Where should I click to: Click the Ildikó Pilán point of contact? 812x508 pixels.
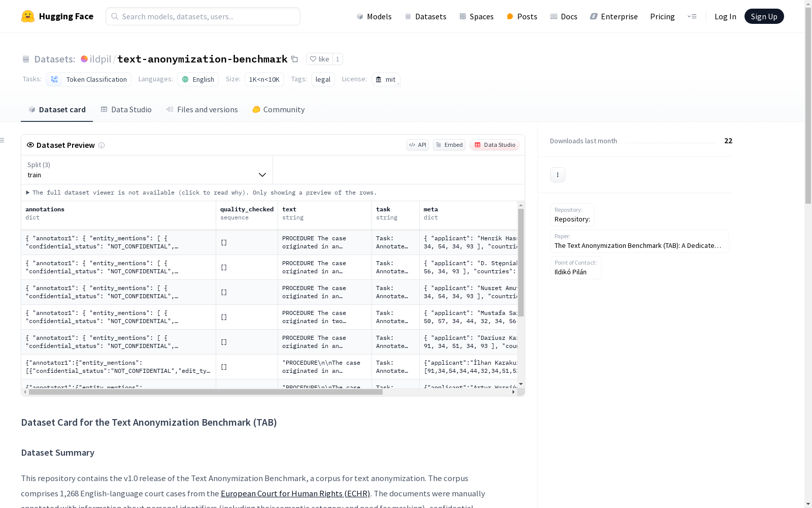click(x=576, y=268)
